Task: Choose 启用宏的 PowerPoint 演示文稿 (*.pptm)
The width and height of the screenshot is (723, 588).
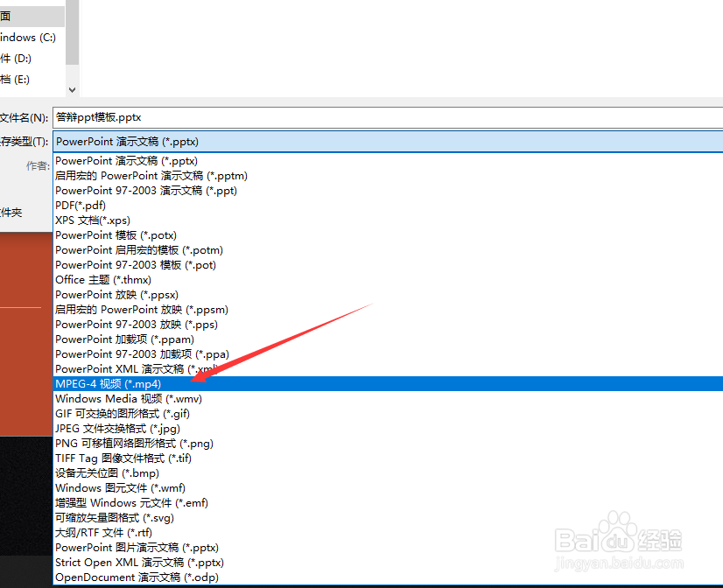Action: 388,176
